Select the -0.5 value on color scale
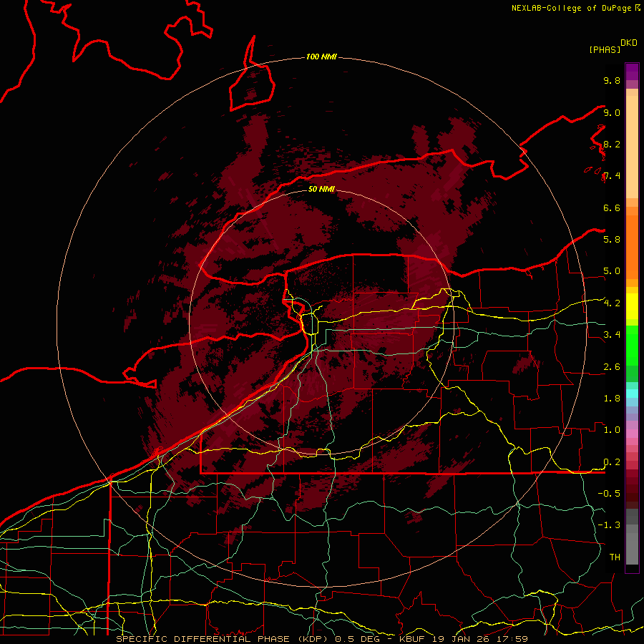644x644 pixels. (609, 494)
